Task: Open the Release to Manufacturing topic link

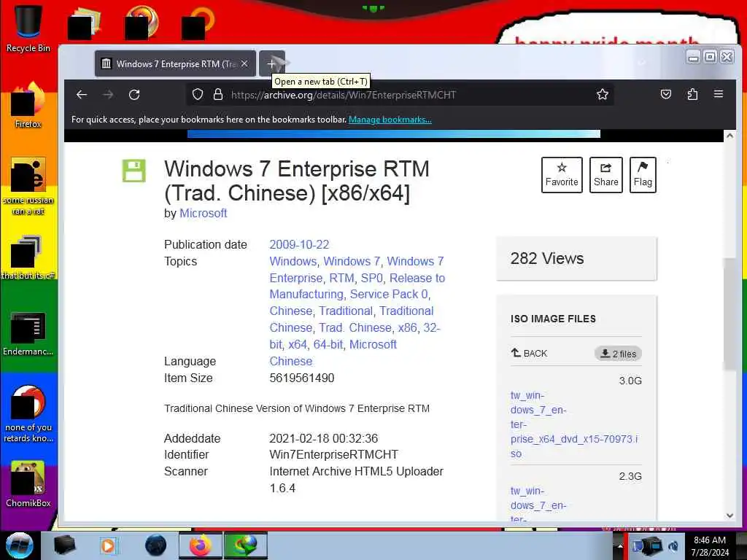Action: tap(357, 286)
